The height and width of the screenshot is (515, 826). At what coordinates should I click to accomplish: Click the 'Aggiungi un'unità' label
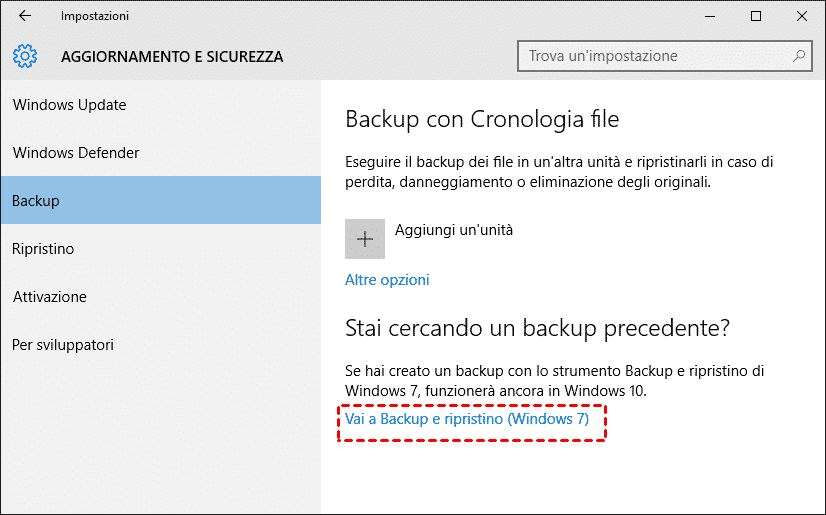pyautogui.click(x=454, y=230)
